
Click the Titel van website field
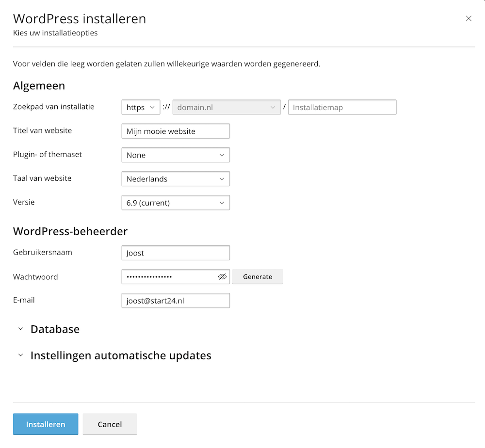175,131
